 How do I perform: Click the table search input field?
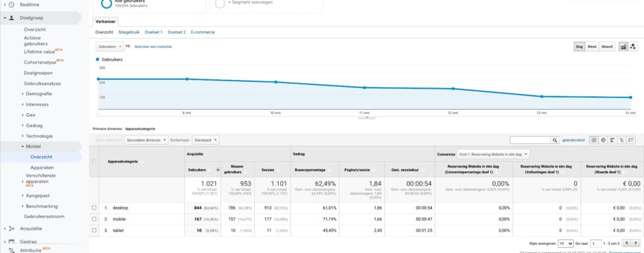click(x=530, y=140)
